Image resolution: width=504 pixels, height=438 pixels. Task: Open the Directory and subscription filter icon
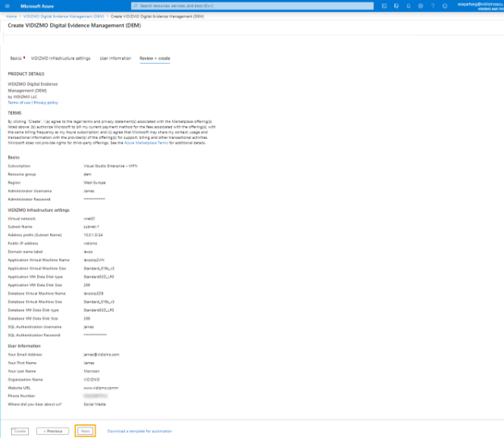(397, 5)
